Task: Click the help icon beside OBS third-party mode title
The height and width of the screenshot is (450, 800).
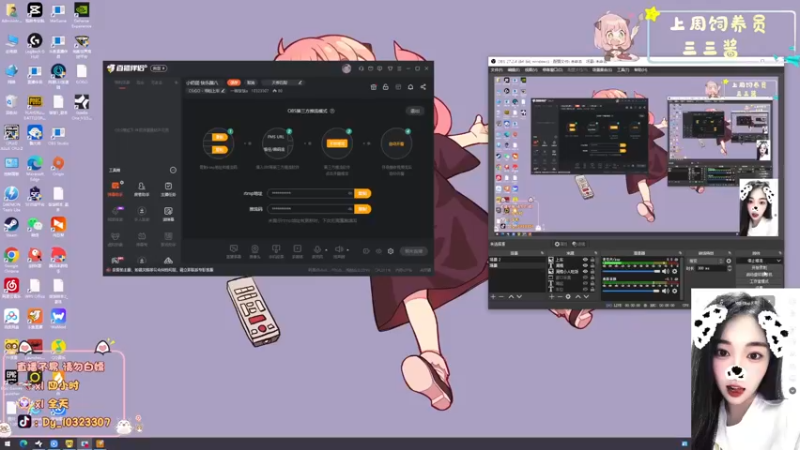Action: [x=332, y=111]
